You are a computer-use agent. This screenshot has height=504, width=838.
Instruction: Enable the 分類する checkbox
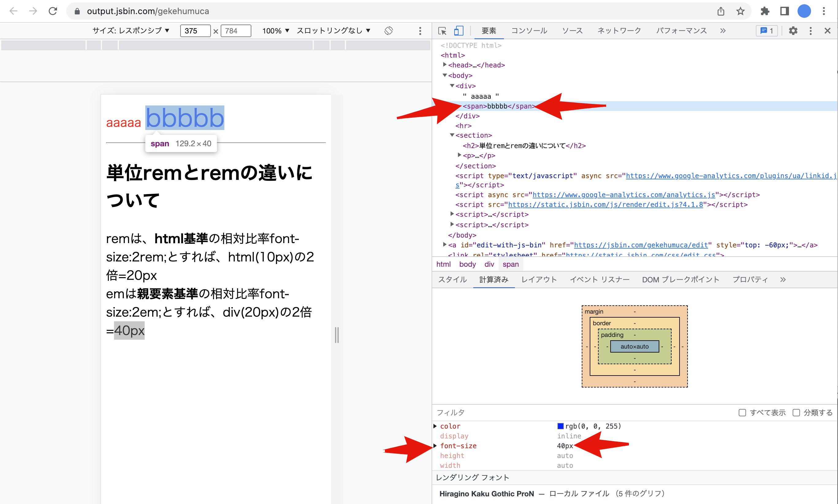[x=796, y=412]
